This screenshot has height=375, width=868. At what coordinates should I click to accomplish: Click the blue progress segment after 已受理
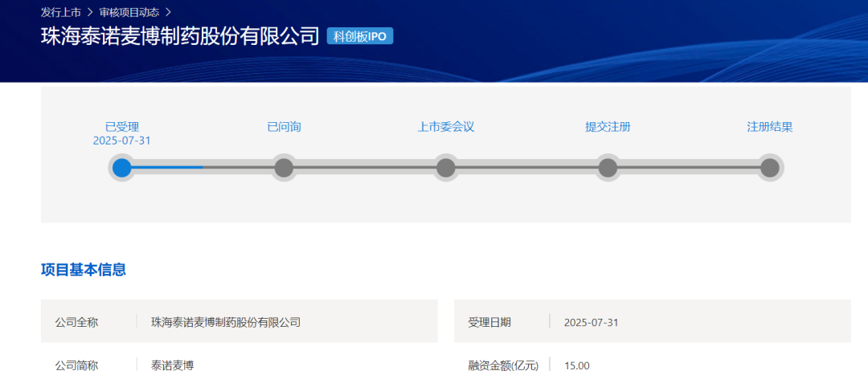click(167, 167)
